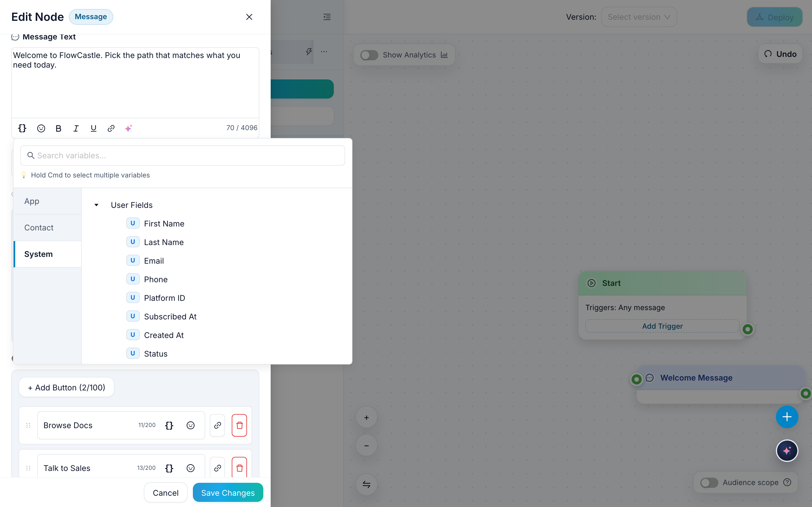This screenshot has height=507, width=812.
Task: Open the Select version dropdown
Action: tap(639, 17)
